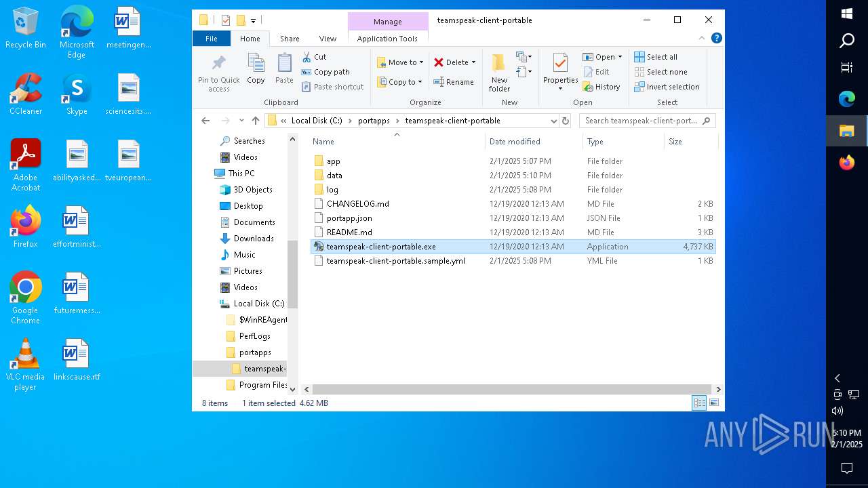Cut the selected file
Viewport: 868px width, 488px height.
point(314,57)
